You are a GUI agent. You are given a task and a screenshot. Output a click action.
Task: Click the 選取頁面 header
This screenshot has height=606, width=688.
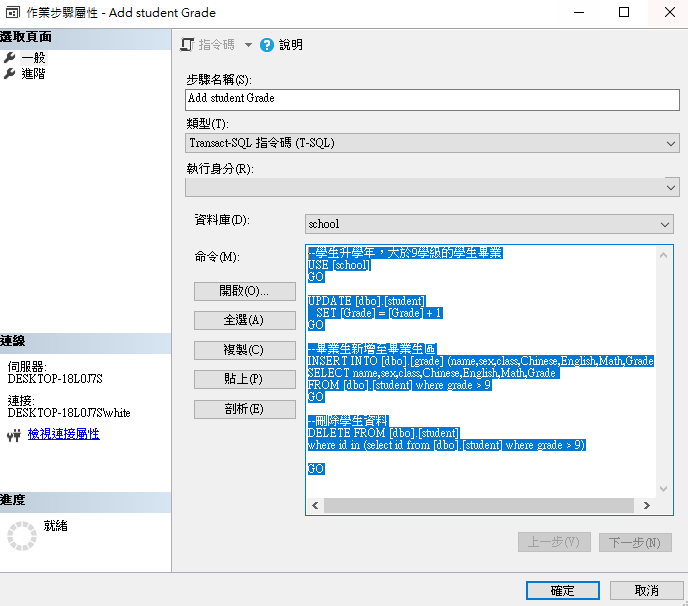tap(86, 37)
